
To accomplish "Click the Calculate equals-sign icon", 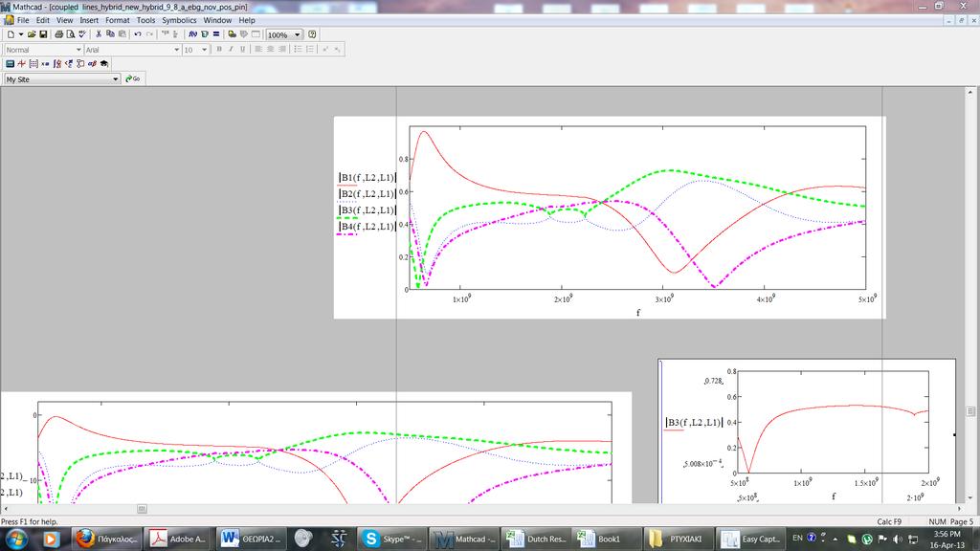I will (216, 34).
